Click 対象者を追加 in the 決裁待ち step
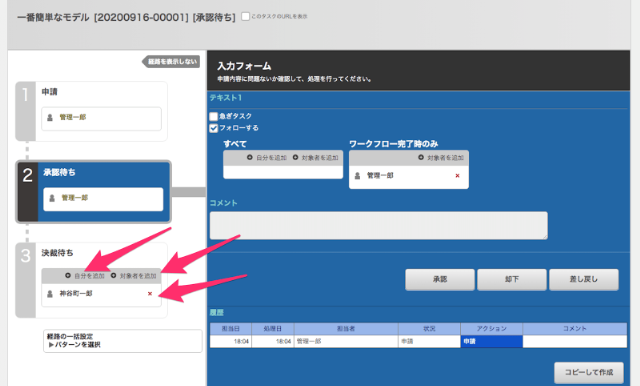Image resolution: width=640 pixels, height=386 pixels. click(x=133, y=276)
